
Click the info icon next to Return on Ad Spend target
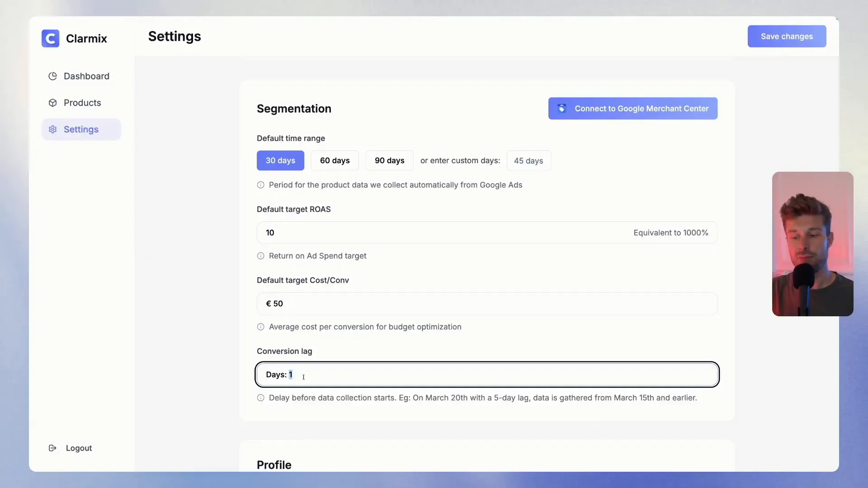pyautogui.click(x=260, y=256)
